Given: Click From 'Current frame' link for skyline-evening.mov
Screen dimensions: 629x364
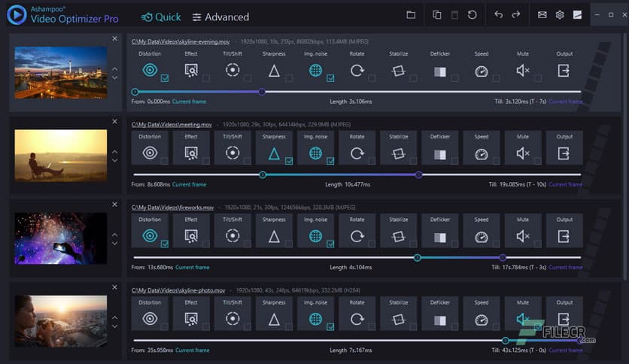Looking at the screenshot, I should click(x=189, y=102).
